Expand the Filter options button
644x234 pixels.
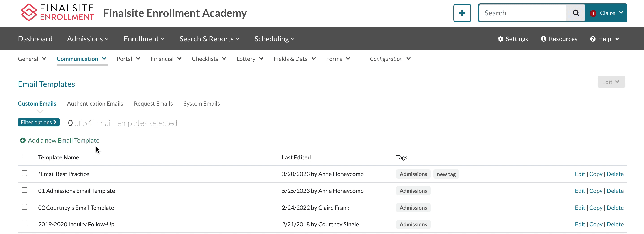coord(39,122)
